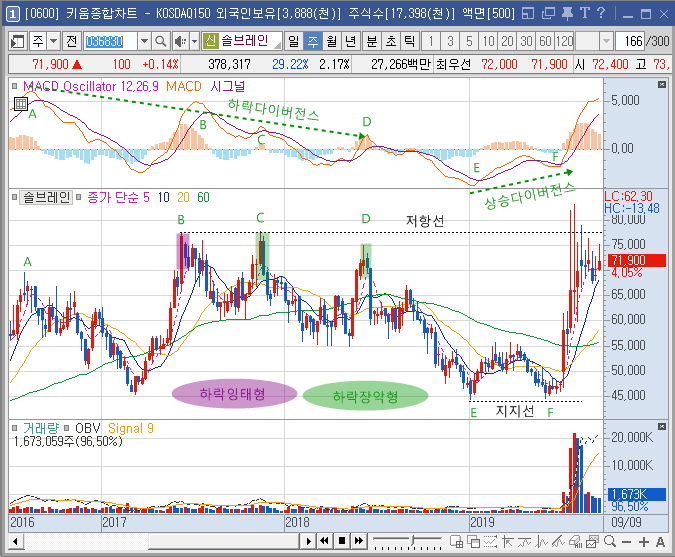Open help with the question mark icon
The height and width of the screenshot is (557, 675).
click(x=601, y=13)
